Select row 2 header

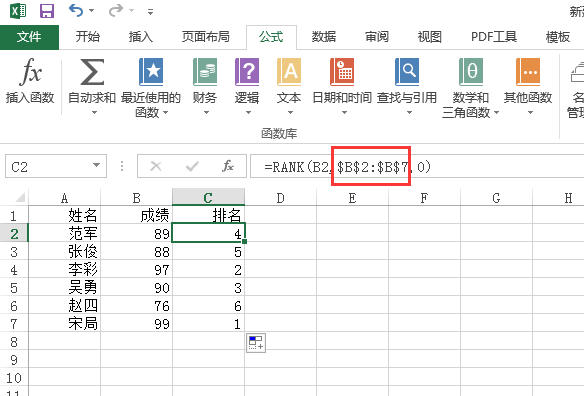pos(14,234)
